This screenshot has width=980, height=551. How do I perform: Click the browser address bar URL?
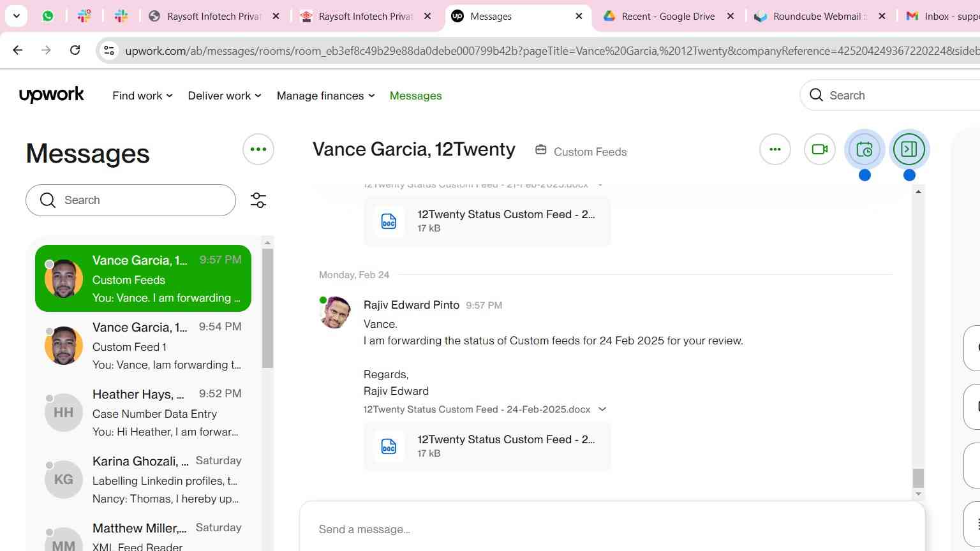click(551, 51)
